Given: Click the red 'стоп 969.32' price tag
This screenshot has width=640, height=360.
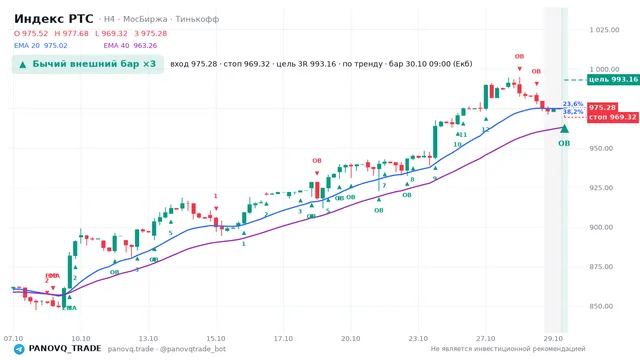Looking at the screenshot, I should click(613, 117).
